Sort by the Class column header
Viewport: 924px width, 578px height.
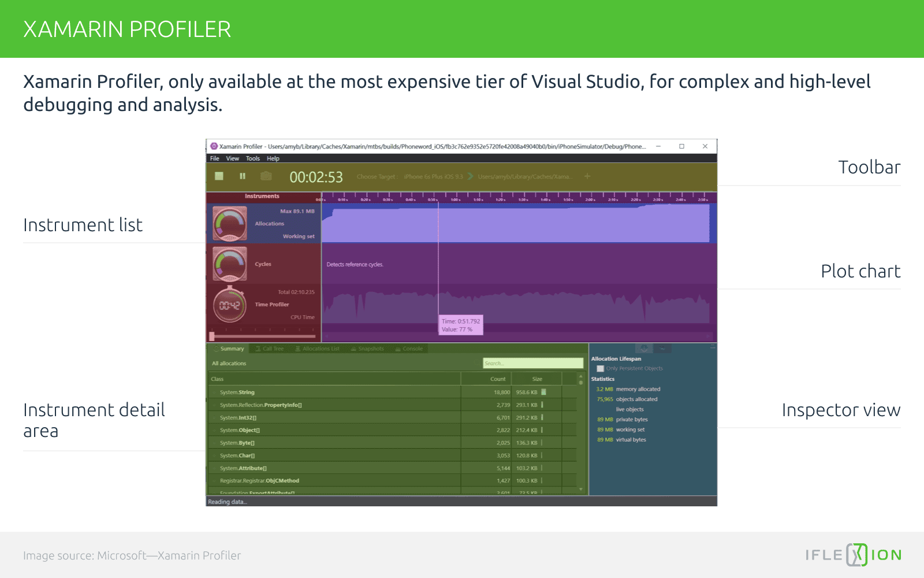tap(334, 379)
